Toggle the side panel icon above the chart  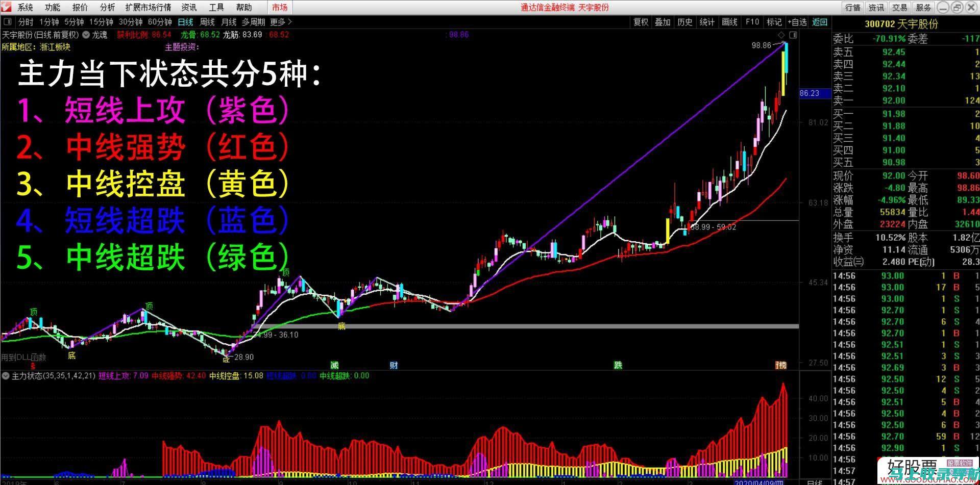click(x=793, y=35)
